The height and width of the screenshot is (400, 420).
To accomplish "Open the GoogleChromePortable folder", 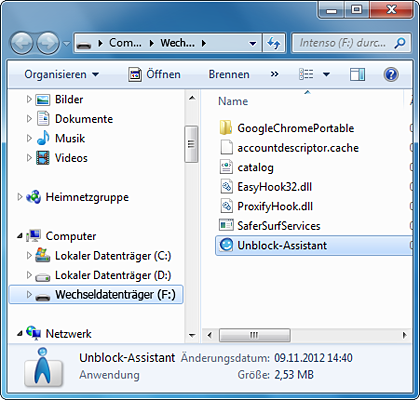I will (287, 128).
